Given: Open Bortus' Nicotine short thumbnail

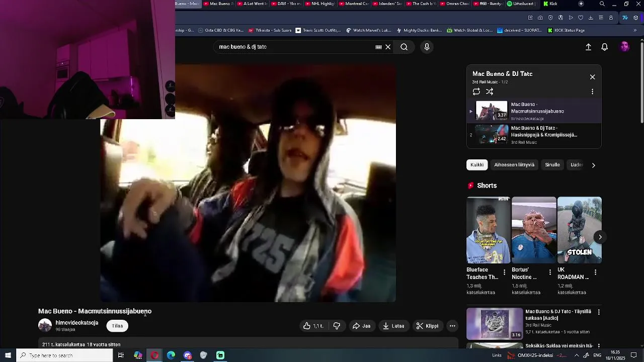Looking at the screenshot, I should point(534,230).
